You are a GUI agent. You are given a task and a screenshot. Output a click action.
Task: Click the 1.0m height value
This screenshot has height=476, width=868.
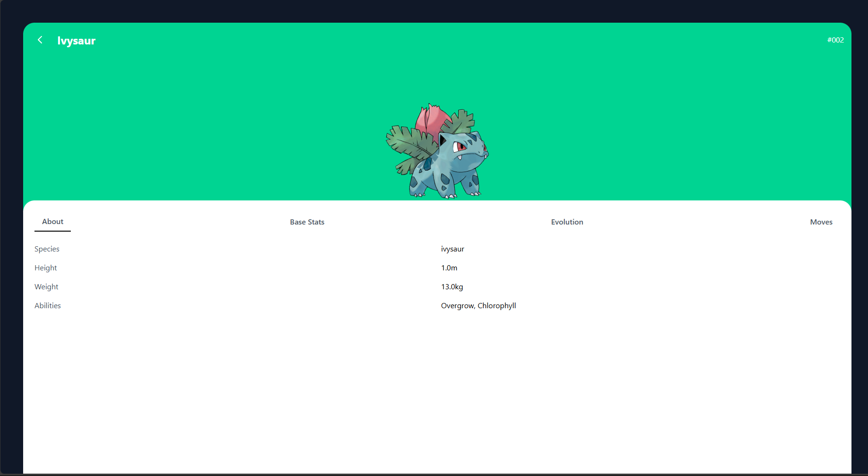tap(449, 268)
